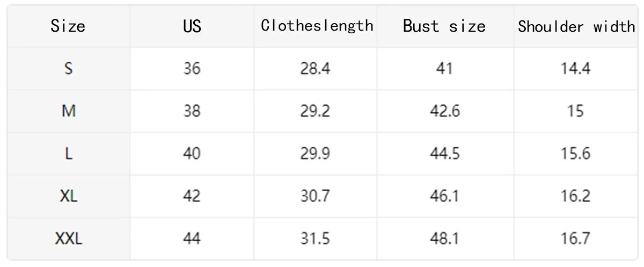Screen dimensions: 644x267
Task: Click shoulder width 15.6 cell
Action: (x=576, y=153)
